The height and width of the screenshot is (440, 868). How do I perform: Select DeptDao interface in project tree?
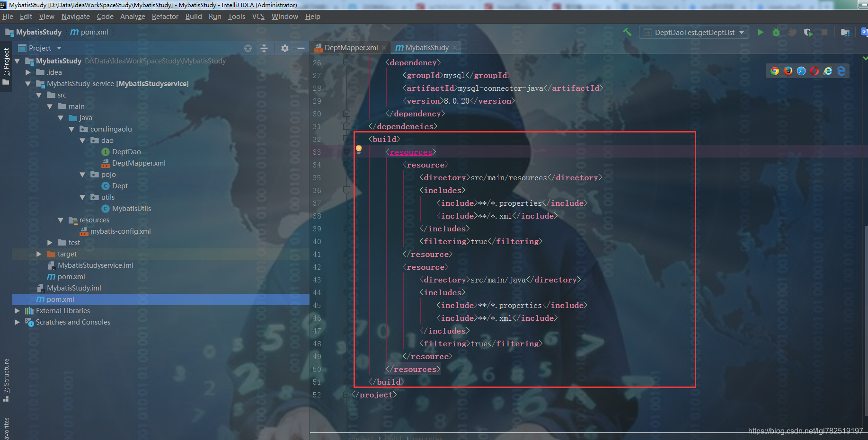[x=126, y=152]
